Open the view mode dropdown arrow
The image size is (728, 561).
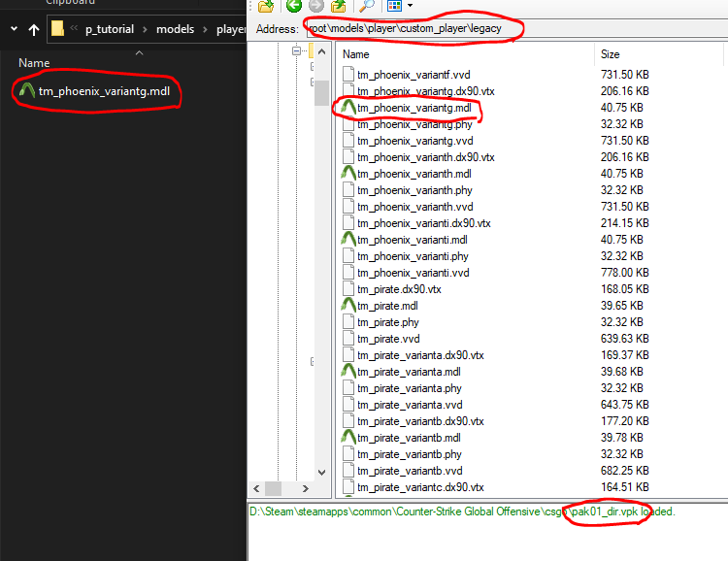410,6
